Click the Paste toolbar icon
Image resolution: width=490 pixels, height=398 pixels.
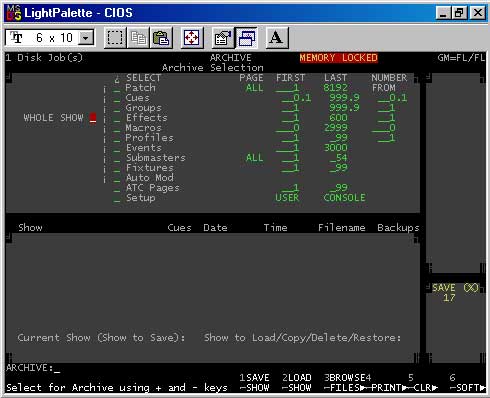pos(161,38)
